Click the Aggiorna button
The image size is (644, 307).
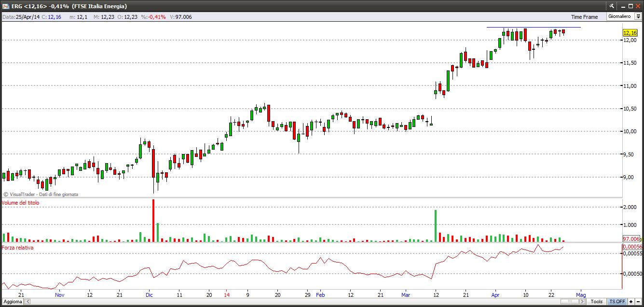pyautogui.click(x=12, y=302)
